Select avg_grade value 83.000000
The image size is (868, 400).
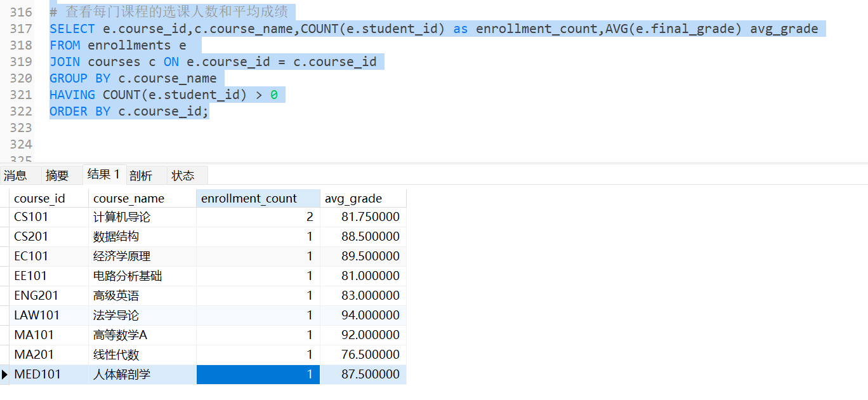(363, 296)
